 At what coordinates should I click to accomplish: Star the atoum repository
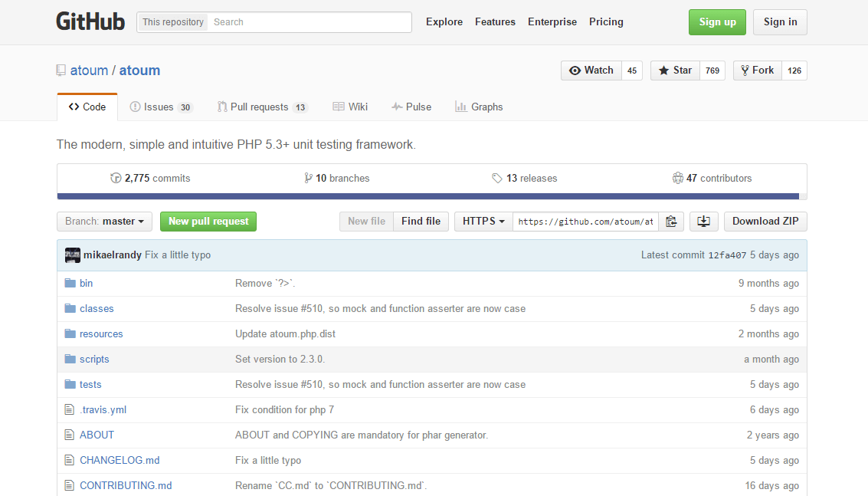tap(676, 71)
